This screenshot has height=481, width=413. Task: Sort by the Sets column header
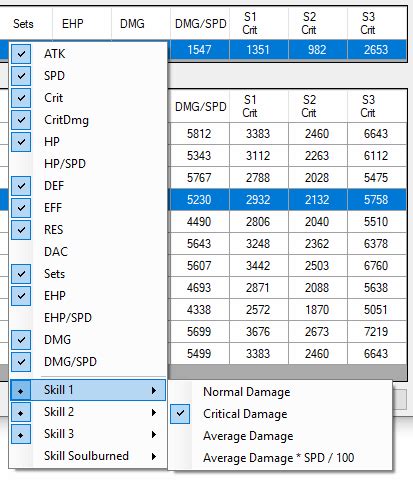(26, 24)
